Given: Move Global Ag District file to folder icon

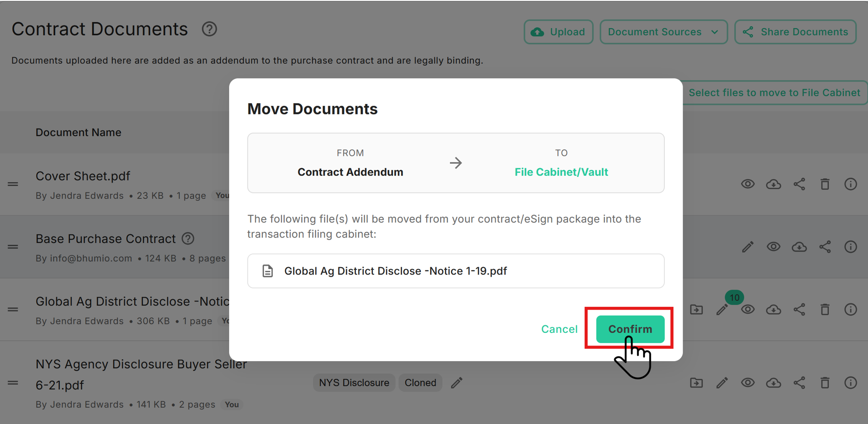Looking at the screenshot, I should [x=696, y=310].
